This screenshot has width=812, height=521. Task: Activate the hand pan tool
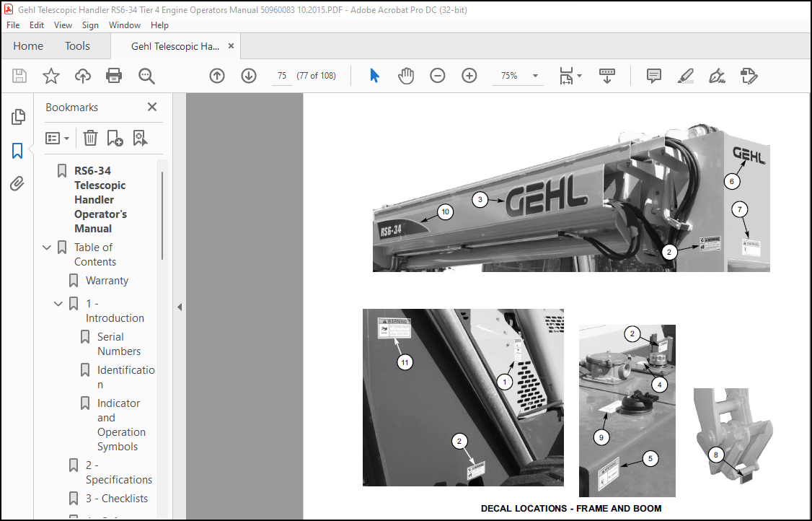406,76
